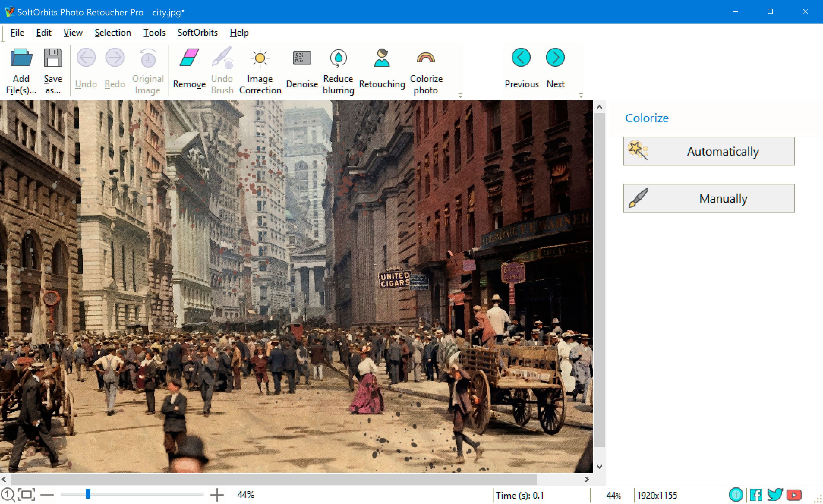
Task: Click the grayed-out Redo arrow
Action: 115,58
